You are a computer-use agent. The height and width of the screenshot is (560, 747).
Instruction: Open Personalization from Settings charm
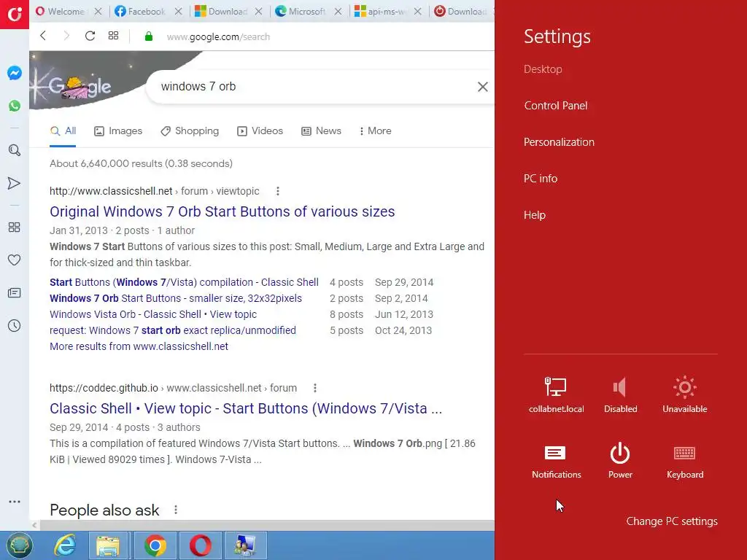click(559, 142)
